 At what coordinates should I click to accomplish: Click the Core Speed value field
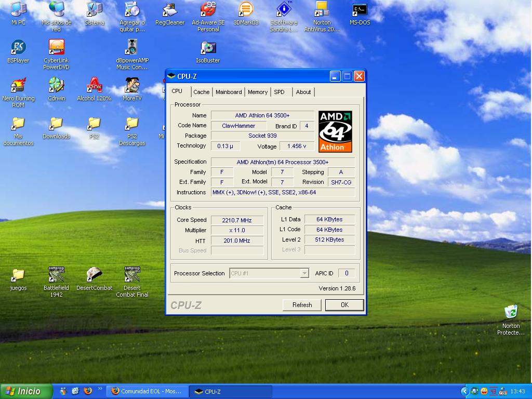[236, 220]
